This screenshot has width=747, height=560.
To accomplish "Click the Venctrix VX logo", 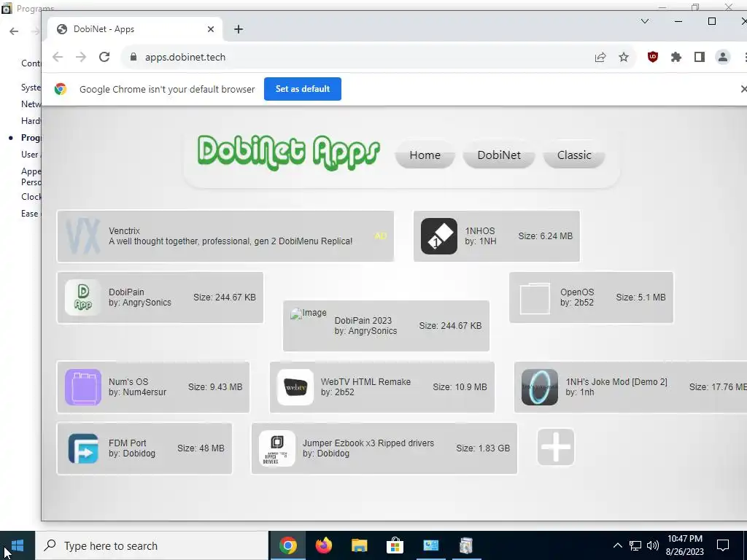I will (83, 236).
